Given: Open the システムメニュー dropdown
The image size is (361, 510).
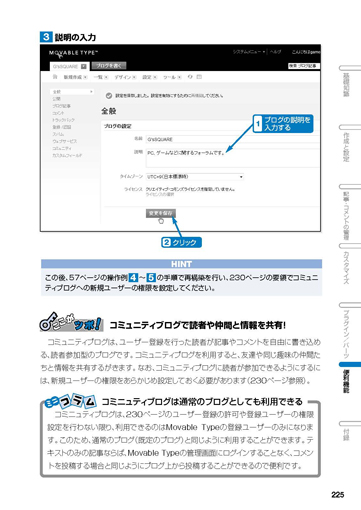Looking at the screenshot, I should click(x=249, y=52).
